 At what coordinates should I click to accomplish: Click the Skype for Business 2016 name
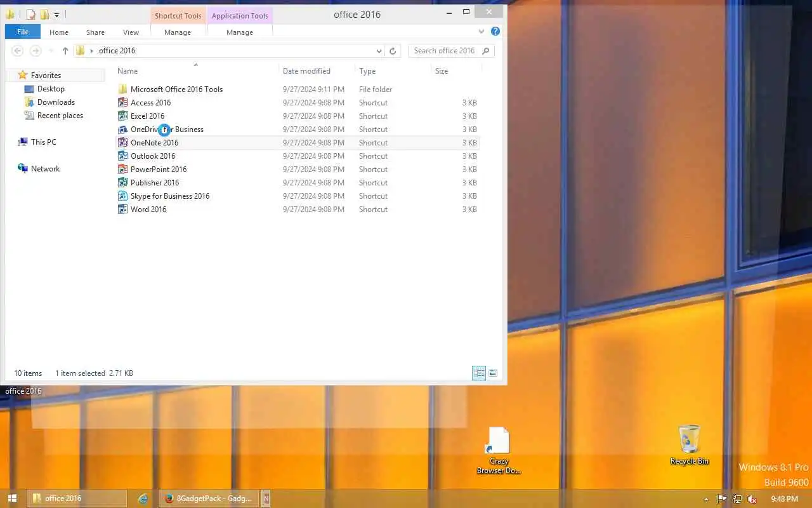click(x=170, y=196)
